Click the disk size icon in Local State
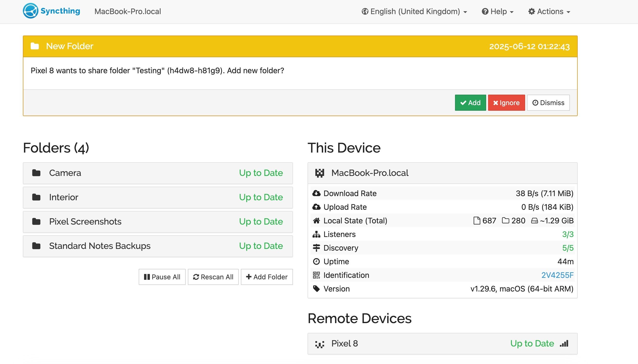 (x=535, y=221)
